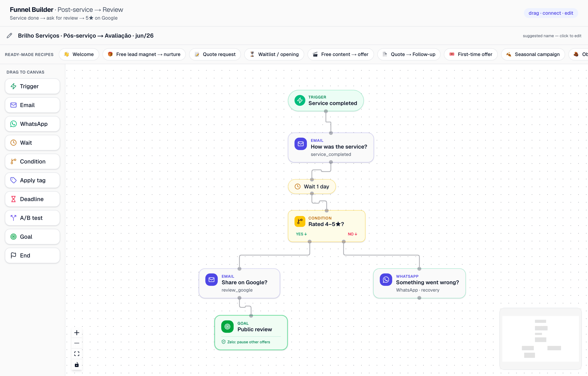The width and height of the screenshot is (588, 376).
Task: Open the minimap thumbnail in bottom right
Action: coord(540,339)
